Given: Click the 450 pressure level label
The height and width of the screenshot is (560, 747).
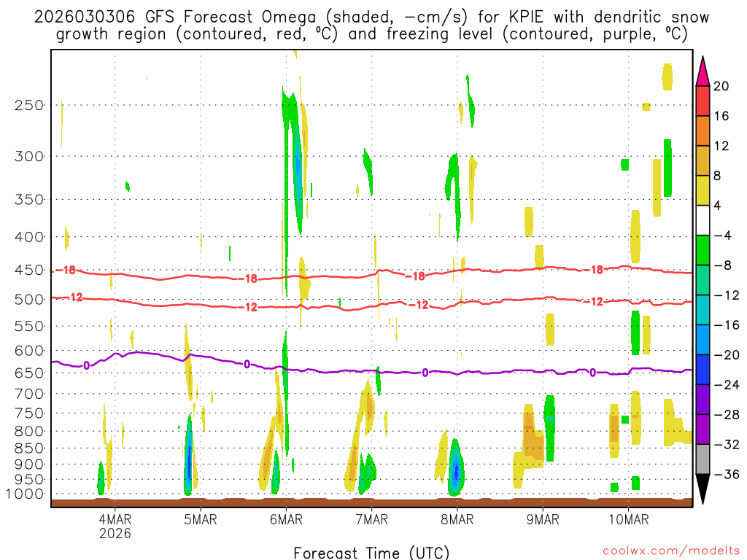Looking at the screenshot, I should (29, 270).
